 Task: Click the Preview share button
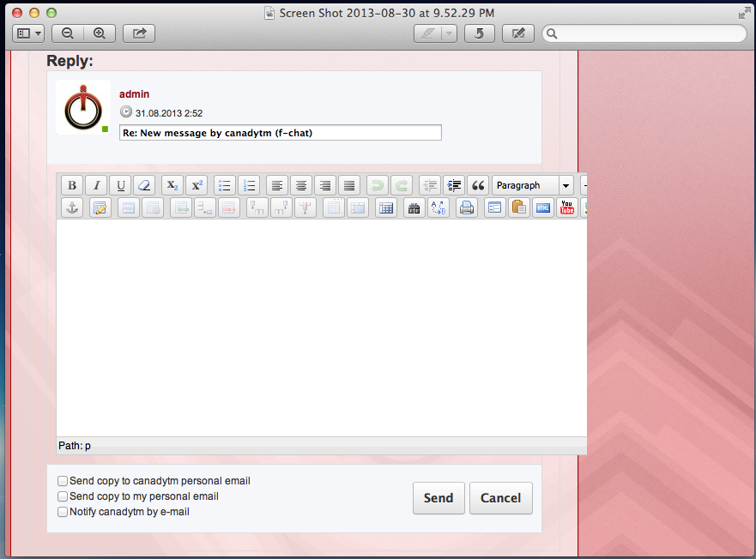[139, 33]
